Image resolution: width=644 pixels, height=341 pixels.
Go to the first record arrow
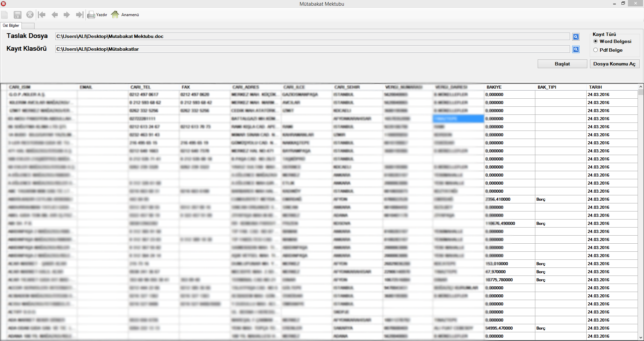click(x=42, y=15)
